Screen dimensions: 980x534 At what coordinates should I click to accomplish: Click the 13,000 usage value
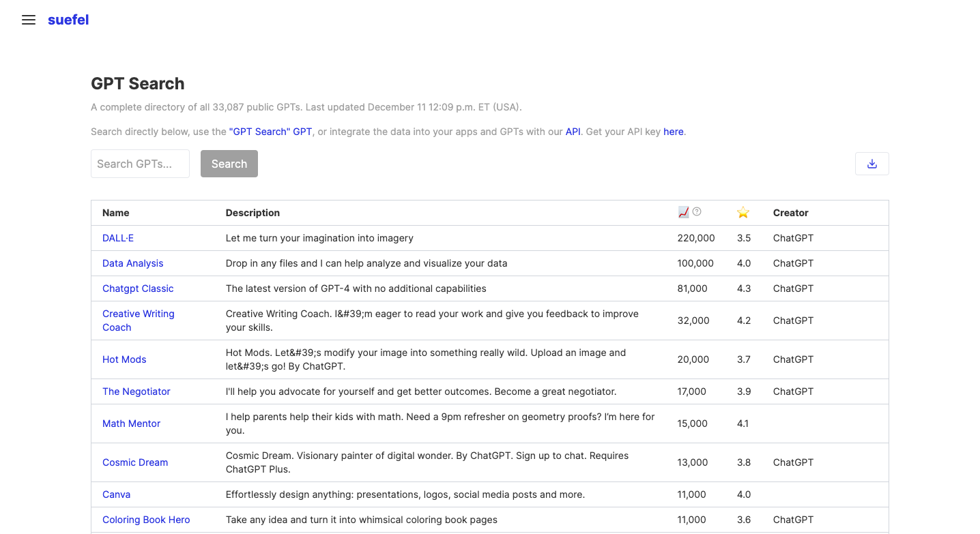(x=693, y=462)
